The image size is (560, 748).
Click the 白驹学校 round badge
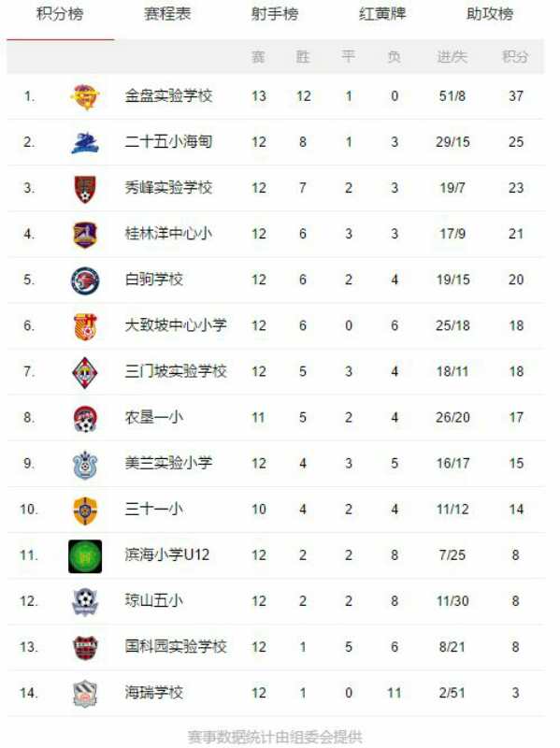coord(85,280)
